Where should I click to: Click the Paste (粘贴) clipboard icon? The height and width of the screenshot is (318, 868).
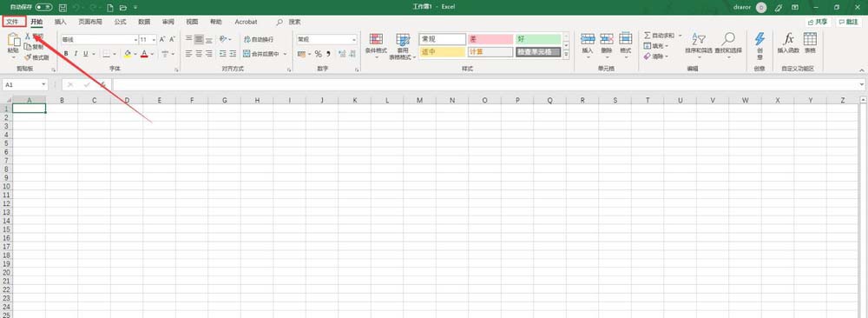13,40
